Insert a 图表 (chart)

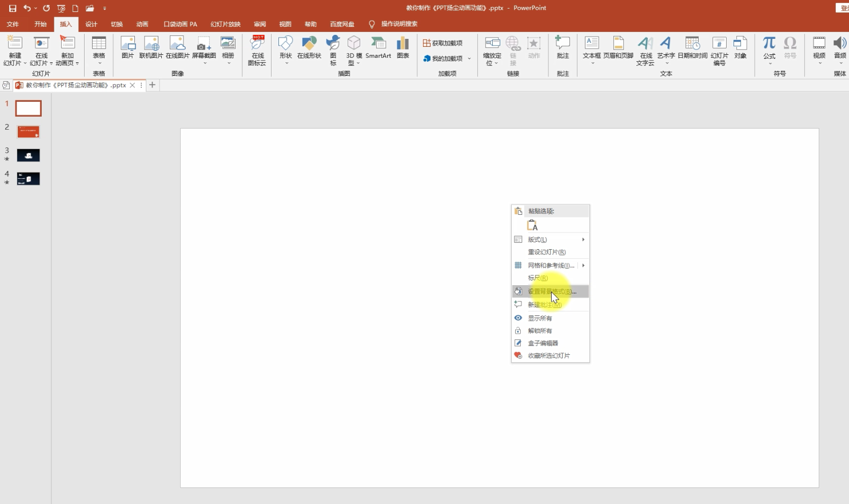pos(403,48)
